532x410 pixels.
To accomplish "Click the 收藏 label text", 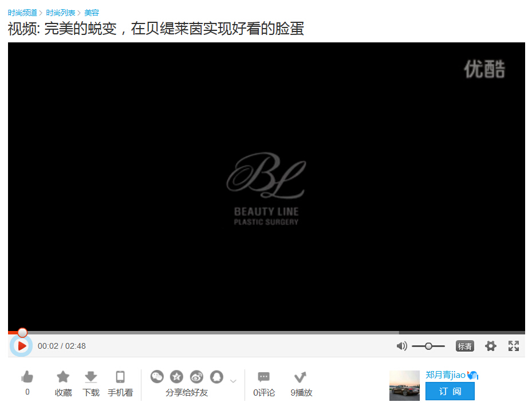I will click(63, 393).
